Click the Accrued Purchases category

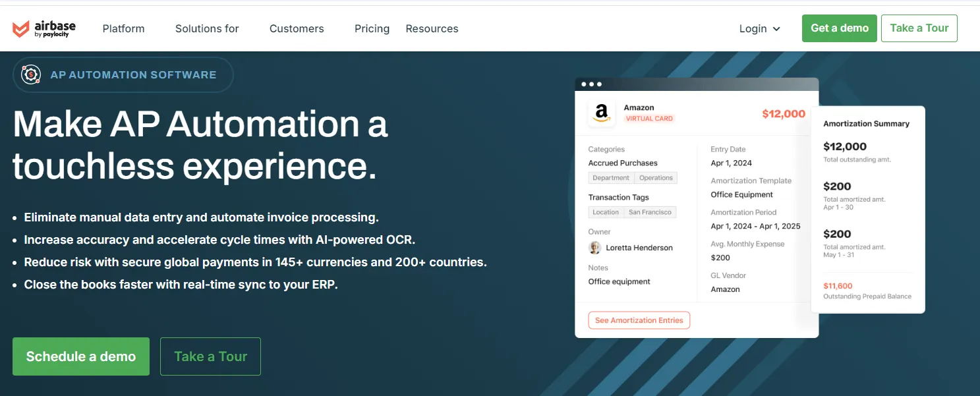pyautogui.click(x=623, y=163)
